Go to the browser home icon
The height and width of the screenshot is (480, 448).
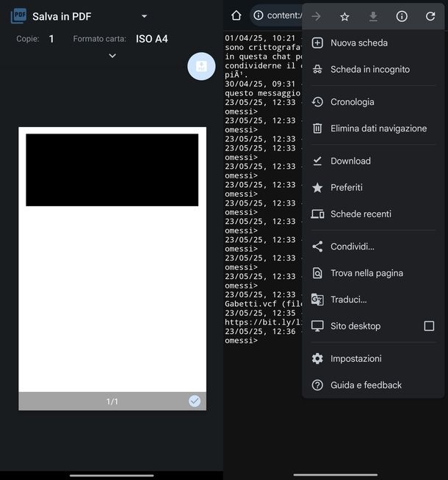pyautogui.click(x=236, y=15)
